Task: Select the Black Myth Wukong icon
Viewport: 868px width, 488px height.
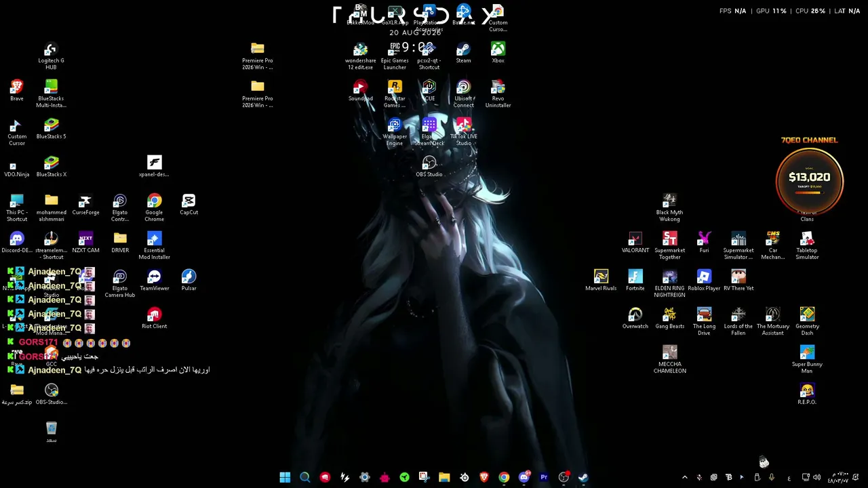Action: pos(669,208)
